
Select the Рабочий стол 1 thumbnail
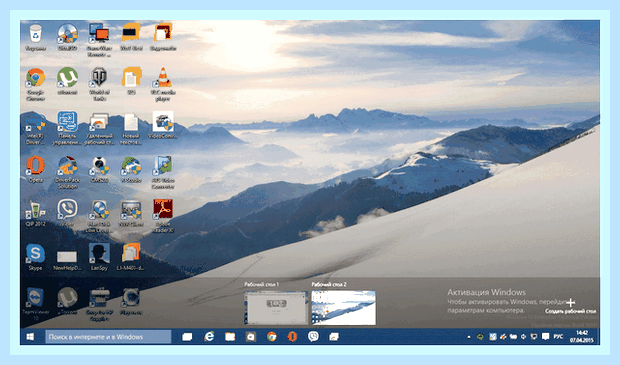(276, 308)
